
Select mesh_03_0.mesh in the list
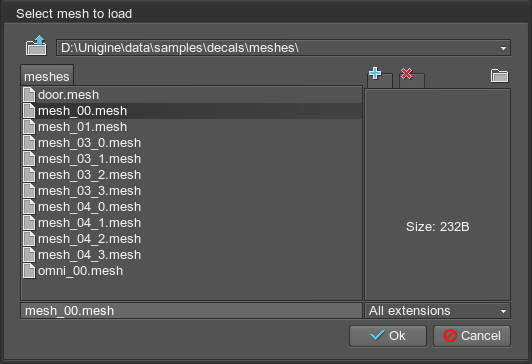[x=192, y=143]
